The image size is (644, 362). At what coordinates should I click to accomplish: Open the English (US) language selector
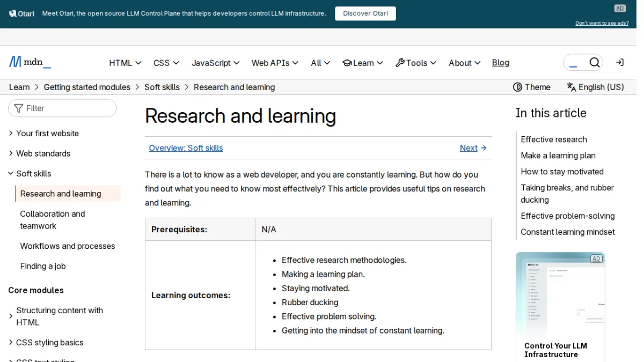[595, 87]
